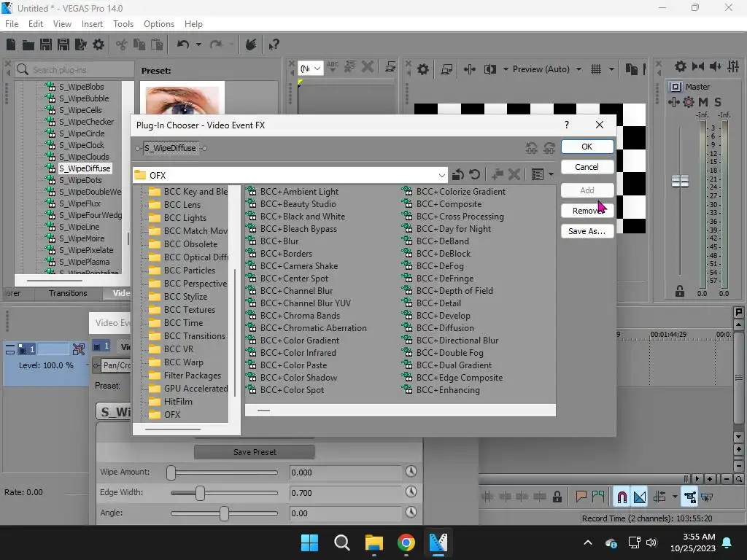Switch to the Transitions tab
This screenshot has height=560, width=747.
tap(68, 293)
